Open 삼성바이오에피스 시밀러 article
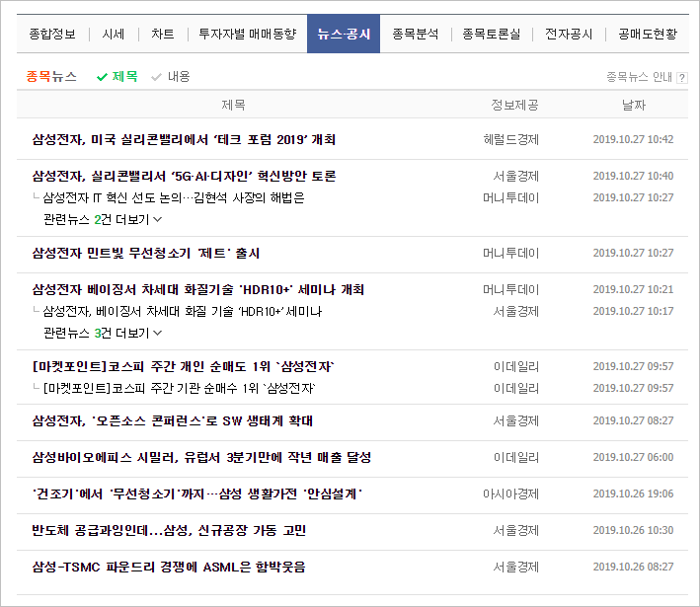This screenshot has width=700, height=607. pos(201,458)
